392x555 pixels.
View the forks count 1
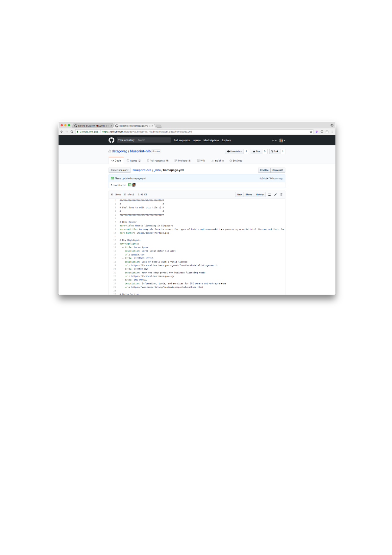coord(282,151)
